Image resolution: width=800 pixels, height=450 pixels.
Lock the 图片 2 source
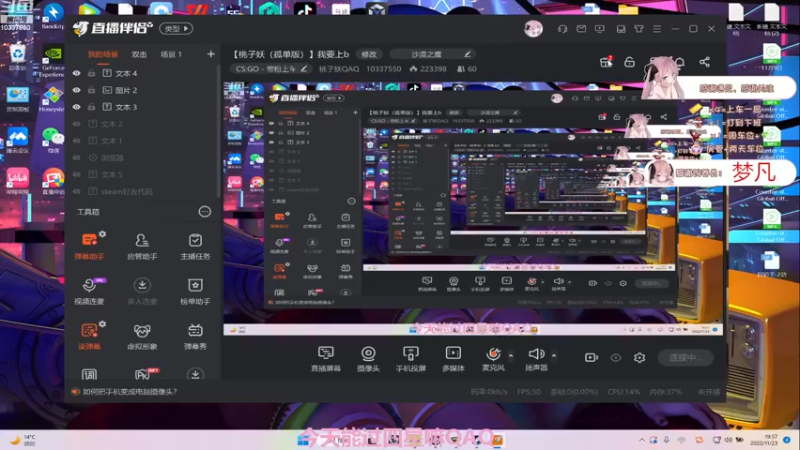click(x=91, y=90)
